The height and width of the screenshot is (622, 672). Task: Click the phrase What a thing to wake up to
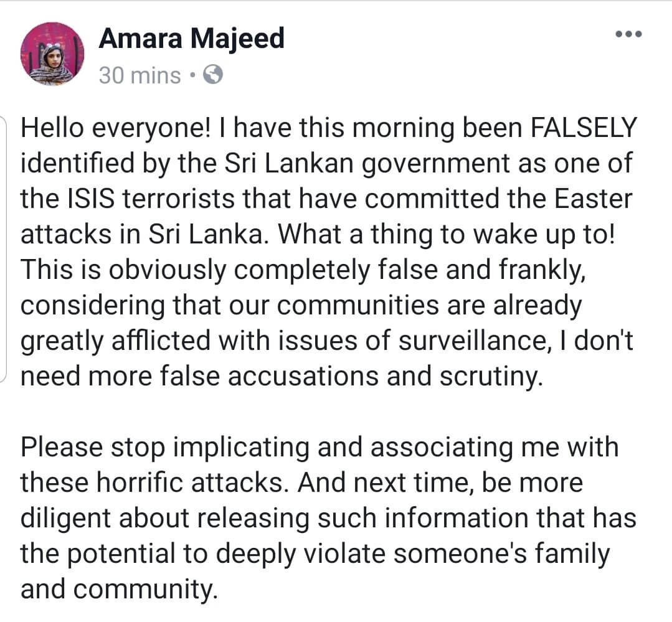click(x=446, y=234)
